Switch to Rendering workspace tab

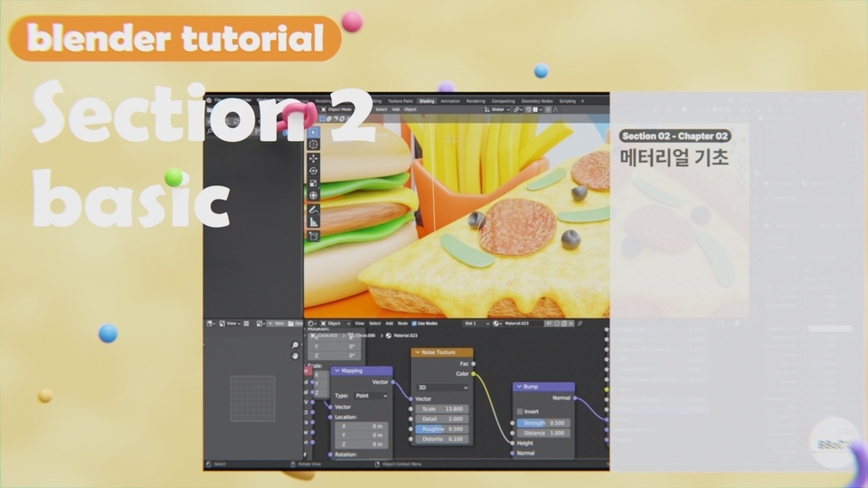pyautogui.click(x=476, y=101)
